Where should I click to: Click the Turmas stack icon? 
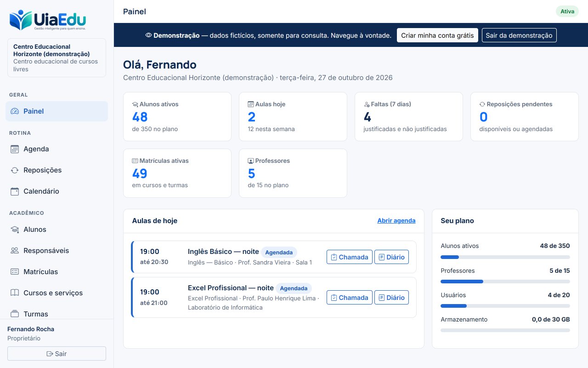15,314
